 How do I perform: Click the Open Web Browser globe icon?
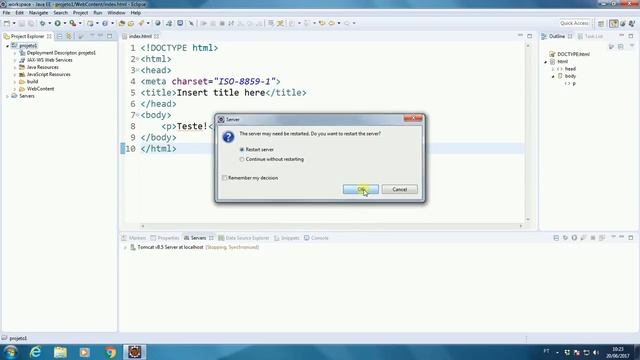[158, 24]
